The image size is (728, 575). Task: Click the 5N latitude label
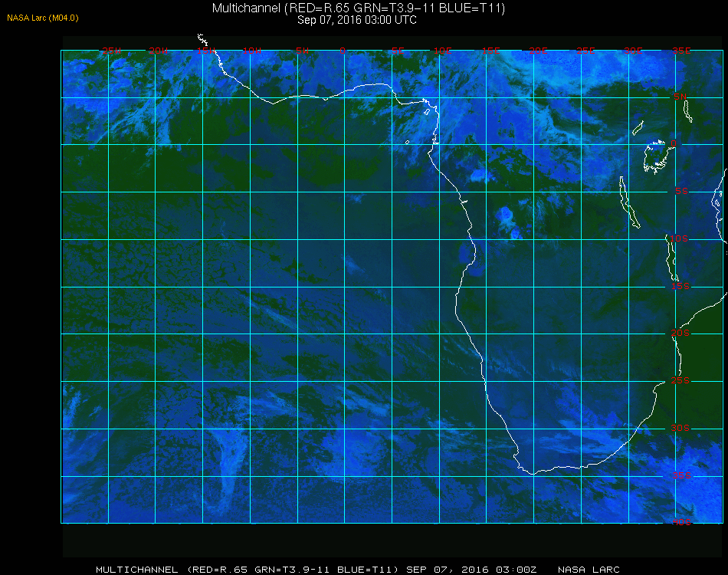680,97
